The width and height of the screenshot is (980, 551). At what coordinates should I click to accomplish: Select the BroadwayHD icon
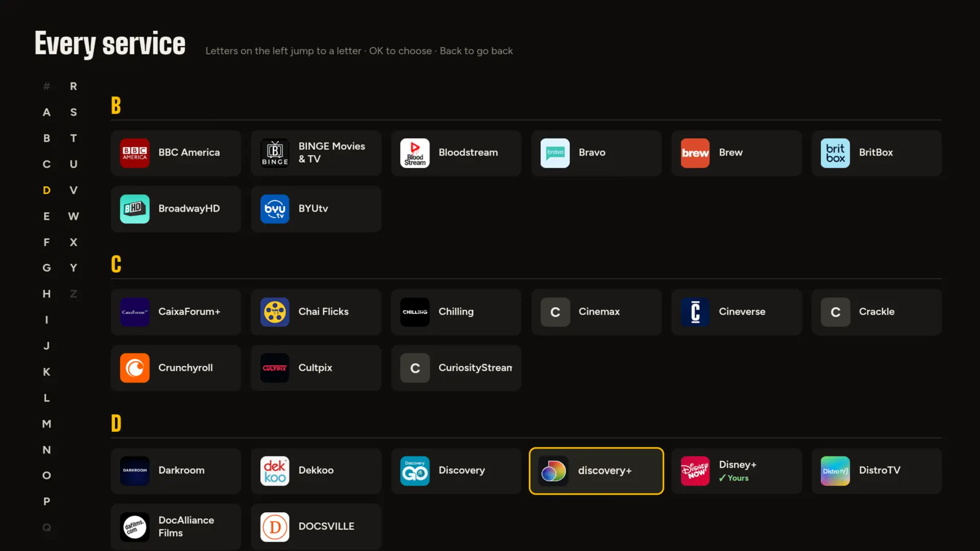[135, 209]
